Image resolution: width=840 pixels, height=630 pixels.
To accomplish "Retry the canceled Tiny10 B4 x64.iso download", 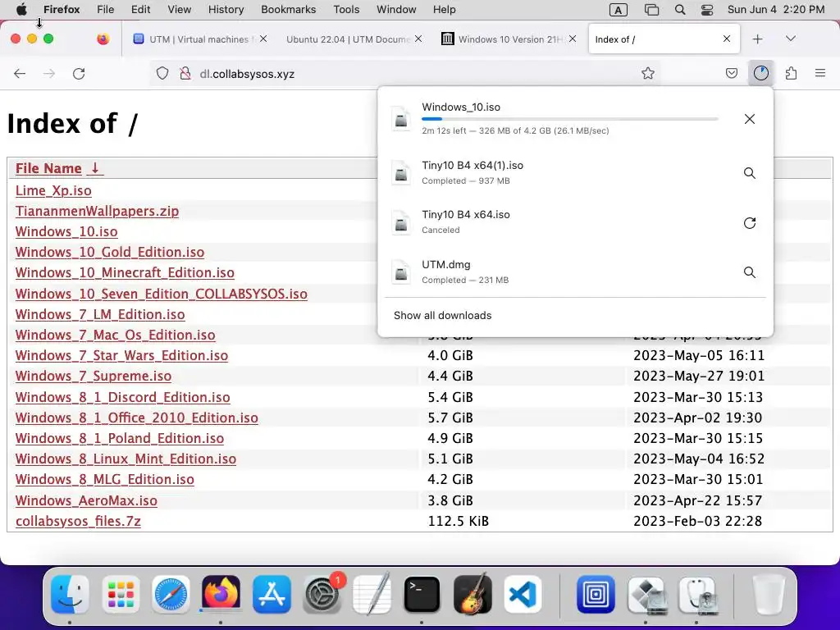I will (750, 223).
